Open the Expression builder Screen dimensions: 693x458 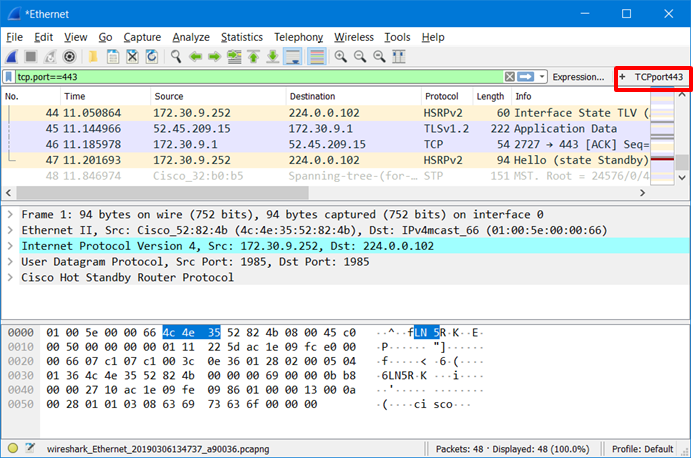578,77
